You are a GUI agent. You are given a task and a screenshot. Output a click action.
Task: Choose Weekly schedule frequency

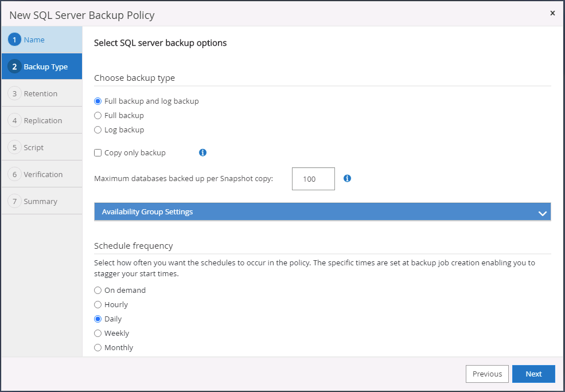click(98, 334)
